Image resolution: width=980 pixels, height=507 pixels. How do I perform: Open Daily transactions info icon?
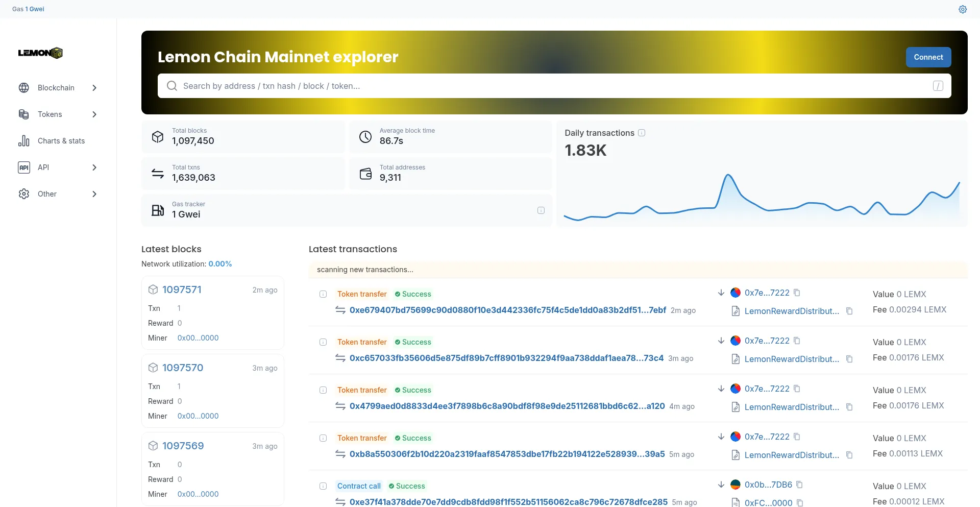(x=642, y=133)
